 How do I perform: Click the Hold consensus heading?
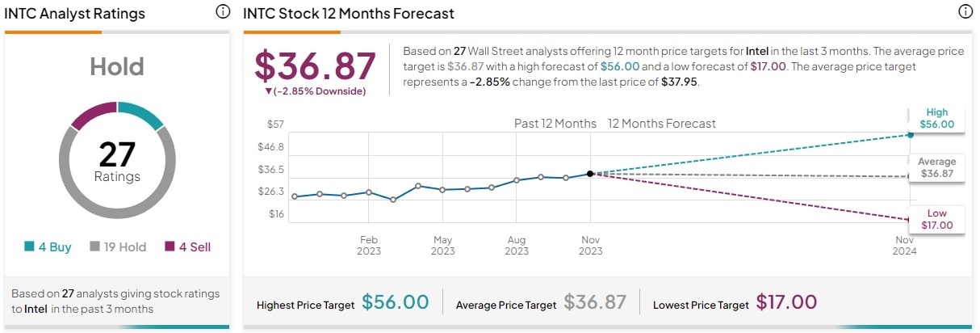click(118, 67)
